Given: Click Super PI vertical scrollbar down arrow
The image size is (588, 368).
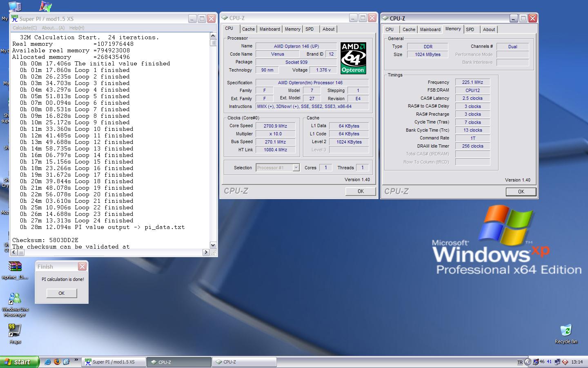Looking at the screenshot, I should [213, 245].
